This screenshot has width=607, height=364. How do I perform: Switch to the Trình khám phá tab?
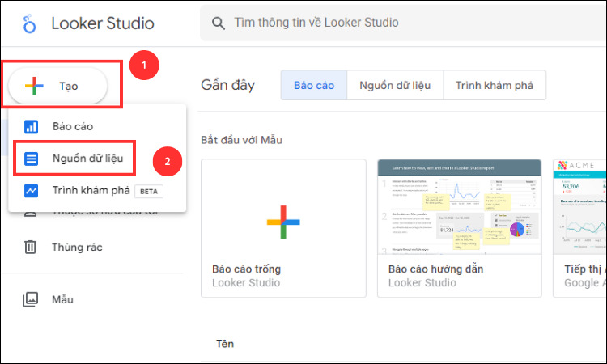click(495, 85)
